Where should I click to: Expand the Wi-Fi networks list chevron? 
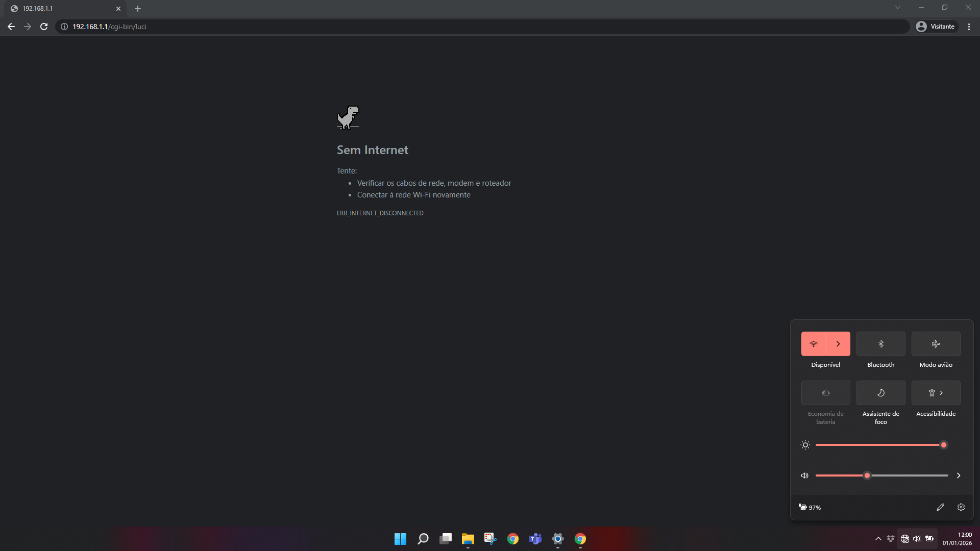838,344
